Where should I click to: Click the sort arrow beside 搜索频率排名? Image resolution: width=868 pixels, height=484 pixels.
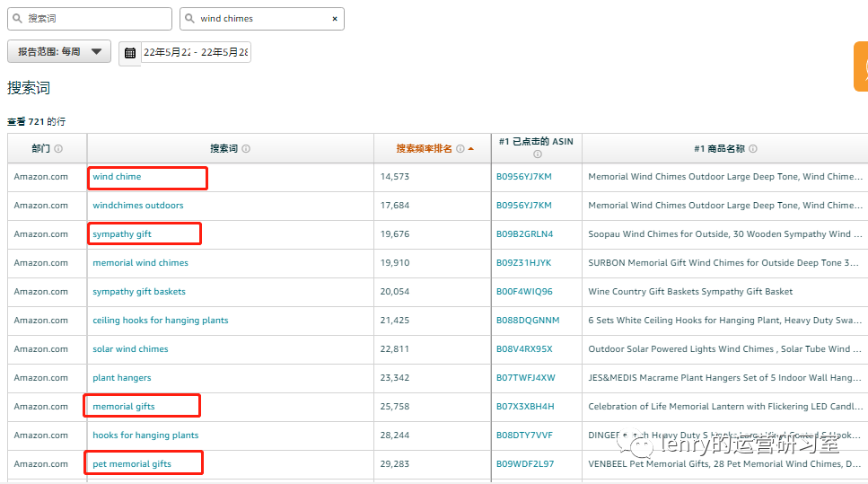tap(471, 148)
